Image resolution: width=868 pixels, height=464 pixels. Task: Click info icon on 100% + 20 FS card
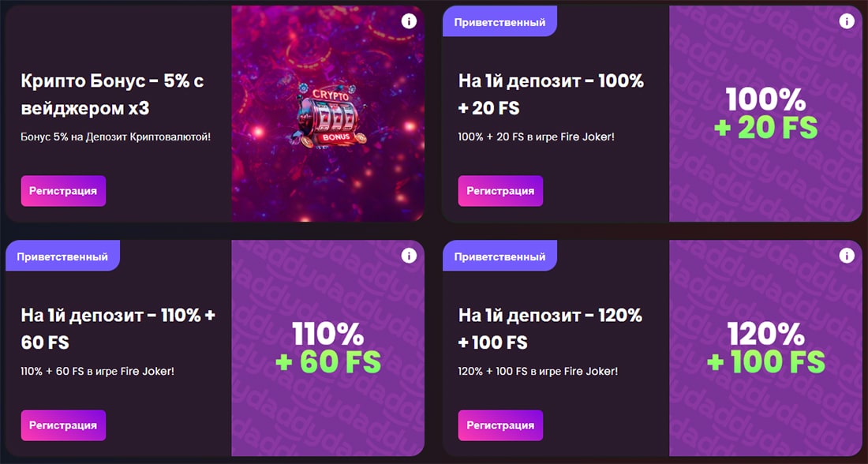pos(847,21)
